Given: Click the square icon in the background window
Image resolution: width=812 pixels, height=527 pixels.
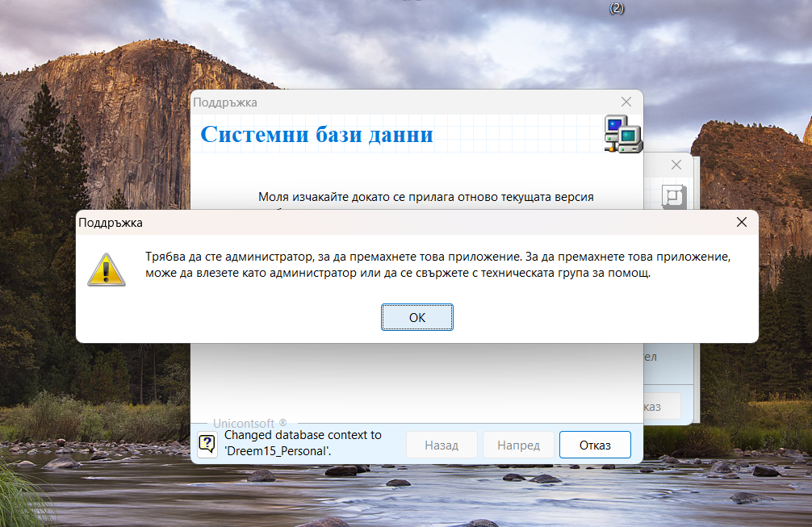Looking at the screenshot, I should pos(672,196).
